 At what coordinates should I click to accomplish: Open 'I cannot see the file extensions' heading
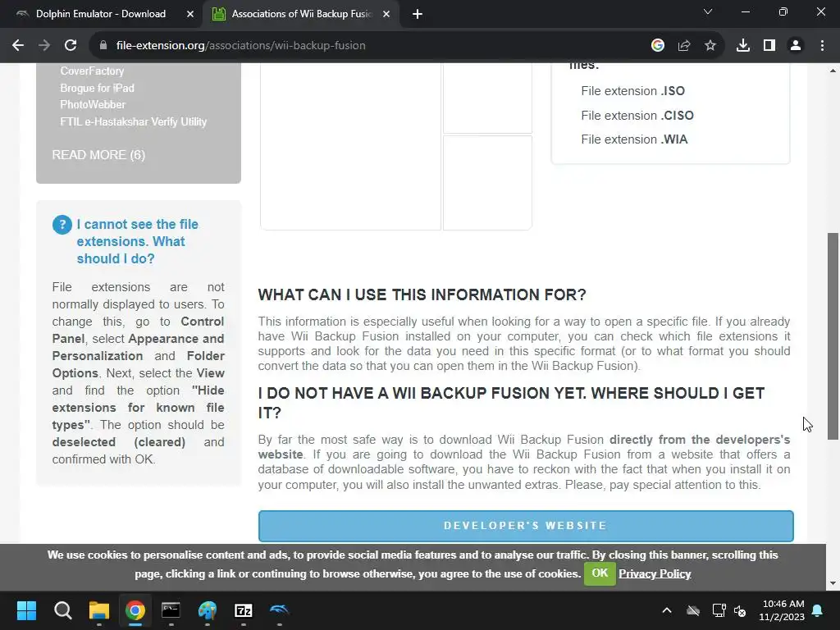[x=137, y=241]
